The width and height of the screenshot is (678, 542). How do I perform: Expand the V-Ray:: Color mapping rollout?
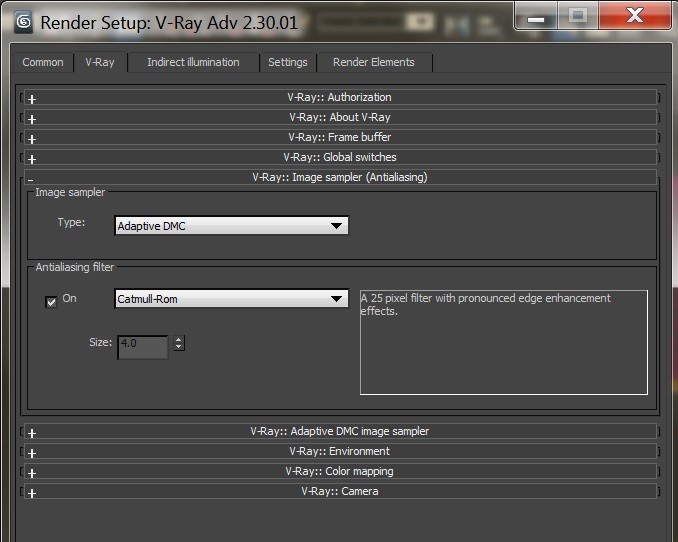coord(340,471)
